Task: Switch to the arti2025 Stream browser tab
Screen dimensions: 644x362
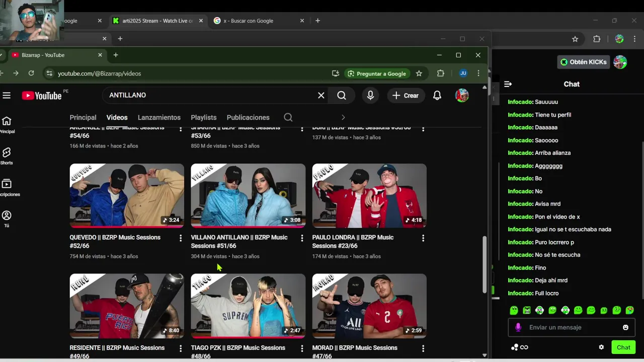Action: (157, 21)
